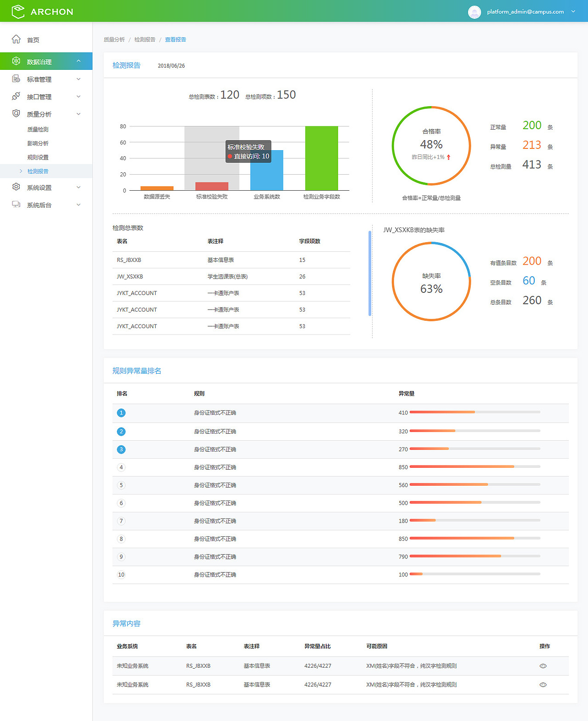The height and width of the screenshot is (721, 588).
Task: Click the rank 2 badge
Action: click(x=121, y=431)
